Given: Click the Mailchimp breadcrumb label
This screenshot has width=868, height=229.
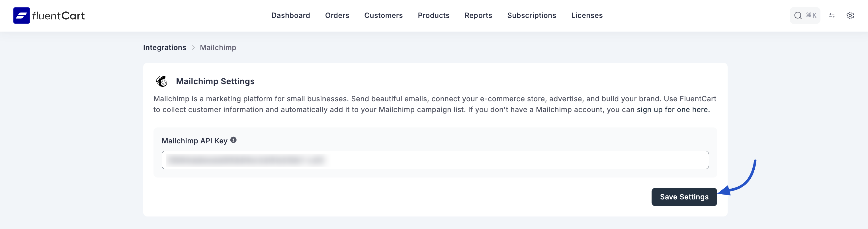Looking at the screenshot, I should pos(218,48).
